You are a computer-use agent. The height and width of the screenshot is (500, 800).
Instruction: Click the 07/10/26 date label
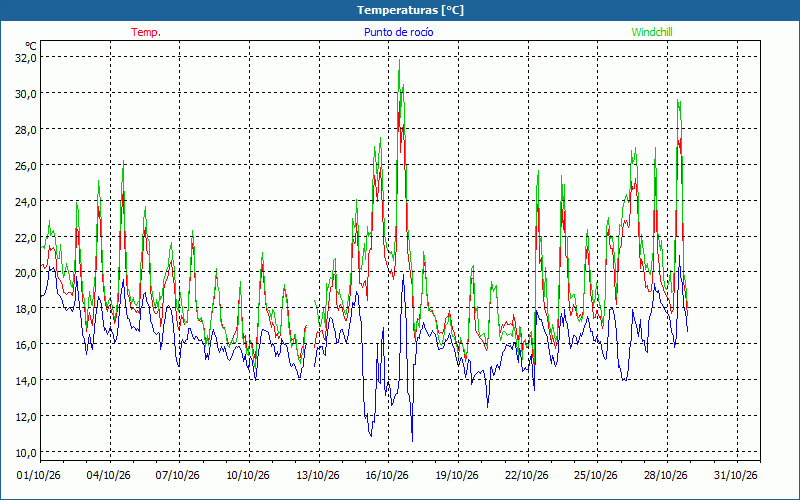click(x=178, y=475)
